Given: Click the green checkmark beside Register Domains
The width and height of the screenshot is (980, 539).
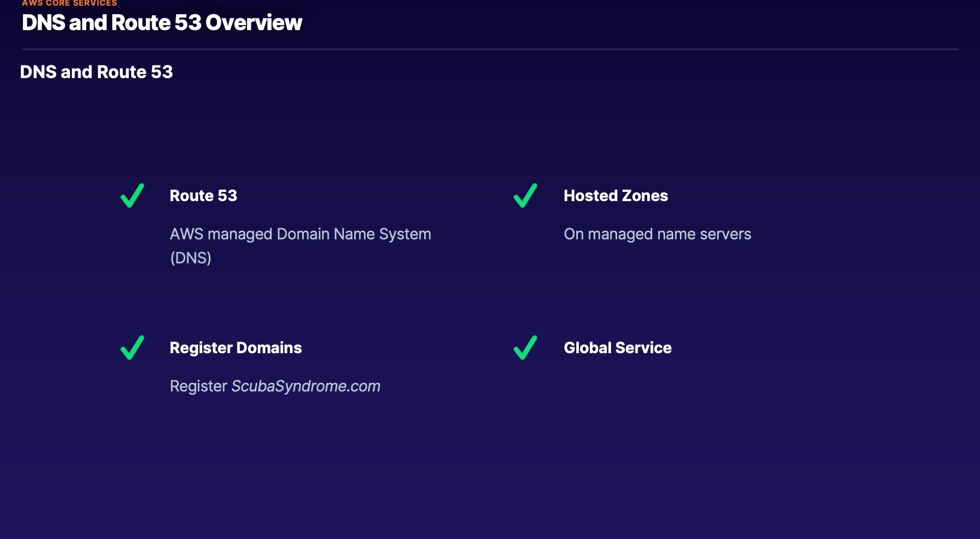Looking at the screenshot, I should click(132, 348).
